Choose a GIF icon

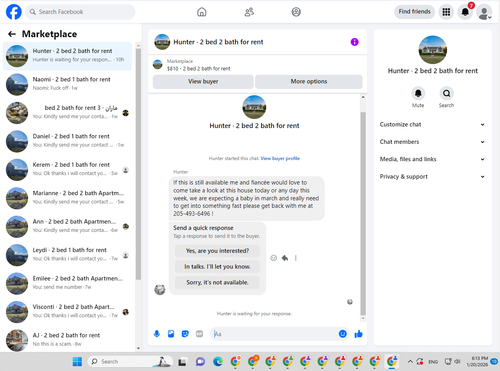click(199, 334)
